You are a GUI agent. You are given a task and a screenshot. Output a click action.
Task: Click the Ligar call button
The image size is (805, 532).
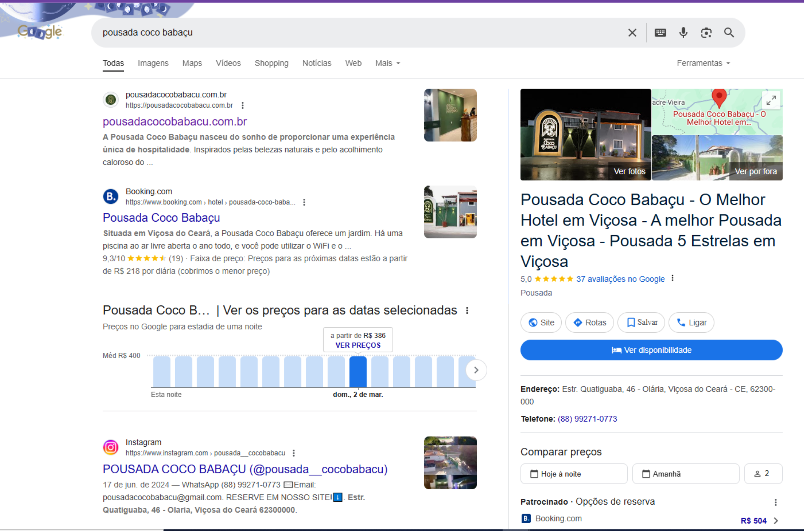pos(691,323)
